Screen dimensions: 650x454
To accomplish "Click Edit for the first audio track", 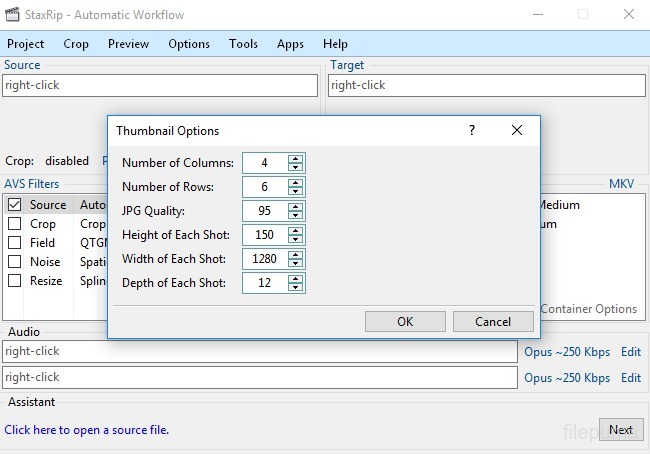I will pyautogui.click(x=631, y=352).
